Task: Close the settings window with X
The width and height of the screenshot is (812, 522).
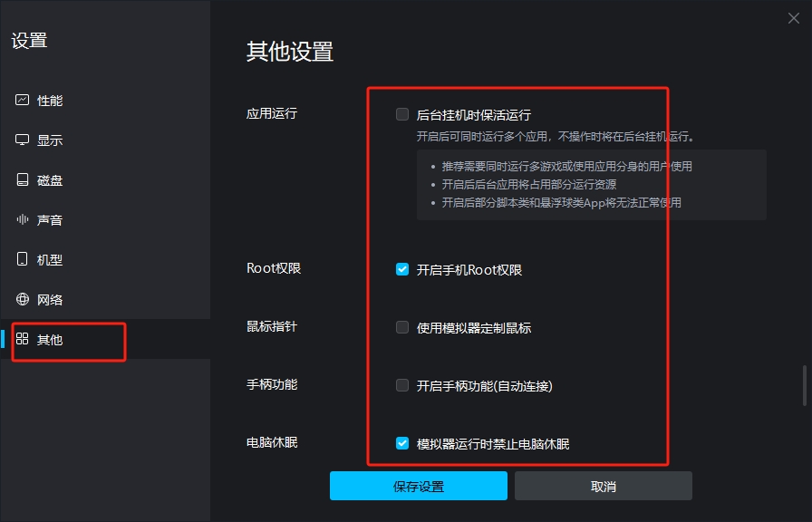Action: tap(794, 18)
